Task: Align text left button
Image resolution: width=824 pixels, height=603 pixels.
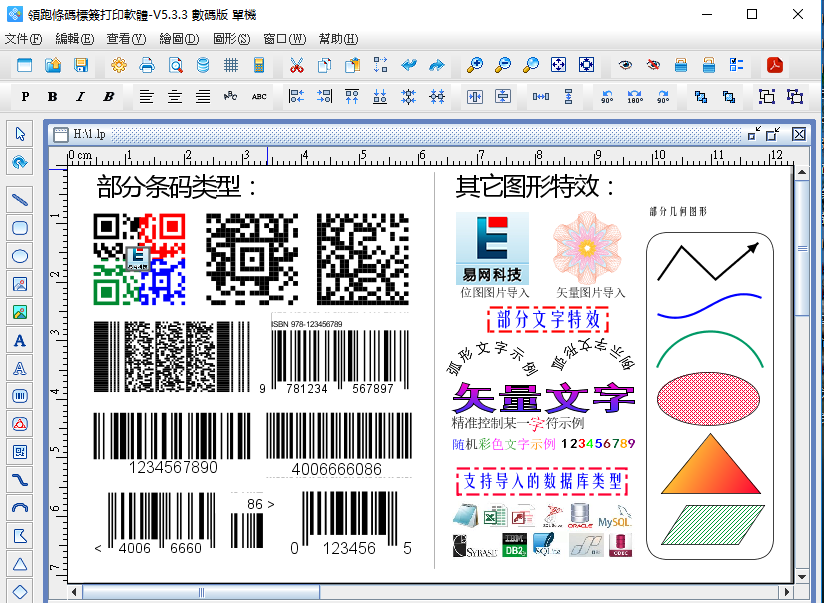Action: pos(147,97)
